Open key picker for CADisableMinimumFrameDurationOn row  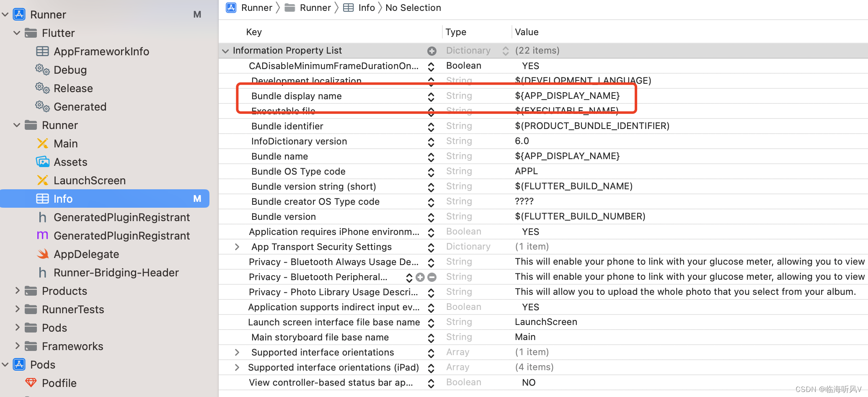pyautogui.click(x=431, y=67)
